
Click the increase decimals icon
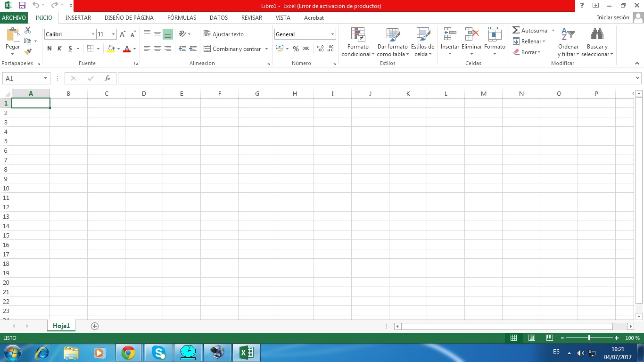pyautogui.click(x=321, y=49)
